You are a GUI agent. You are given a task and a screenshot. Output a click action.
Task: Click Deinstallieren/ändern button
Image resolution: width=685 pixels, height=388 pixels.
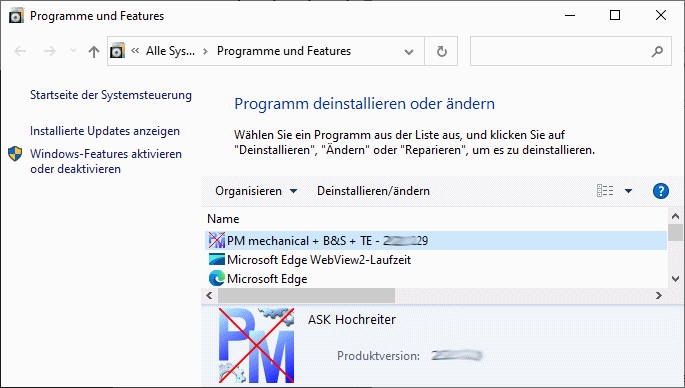373,191
